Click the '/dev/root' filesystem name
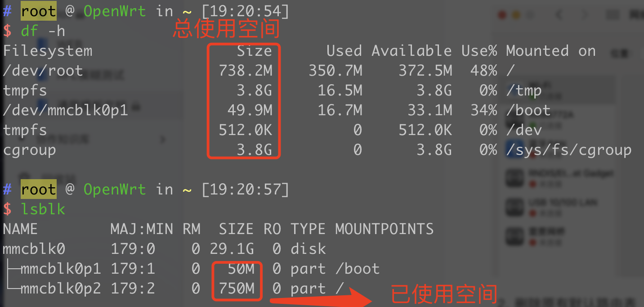 (43, 71)
